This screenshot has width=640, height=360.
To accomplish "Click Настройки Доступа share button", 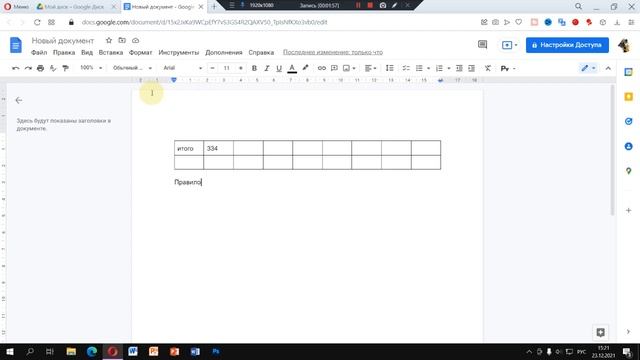I will click(567, 45).
